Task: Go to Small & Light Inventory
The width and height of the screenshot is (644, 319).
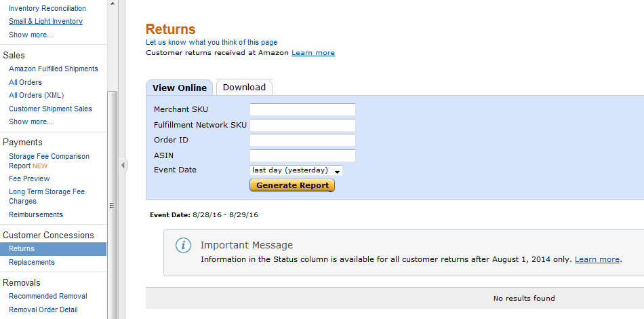Action: (45, 22)
